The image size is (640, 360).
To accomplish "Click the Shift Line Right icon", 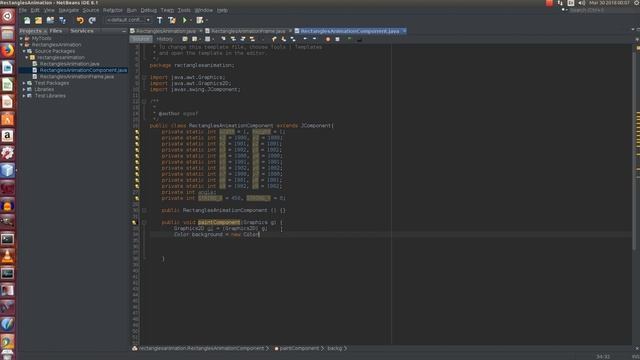I will (x=315, y=39).
